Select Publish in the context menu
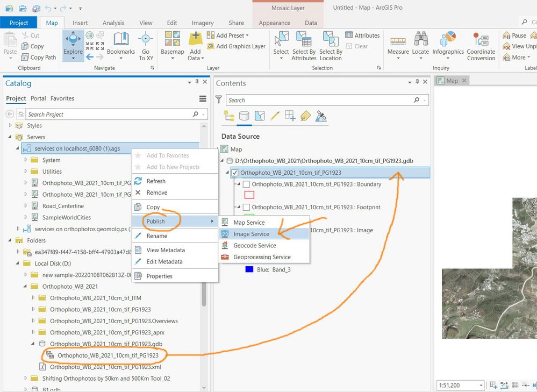This screenshot has width=537, height=392. point(175,222)
